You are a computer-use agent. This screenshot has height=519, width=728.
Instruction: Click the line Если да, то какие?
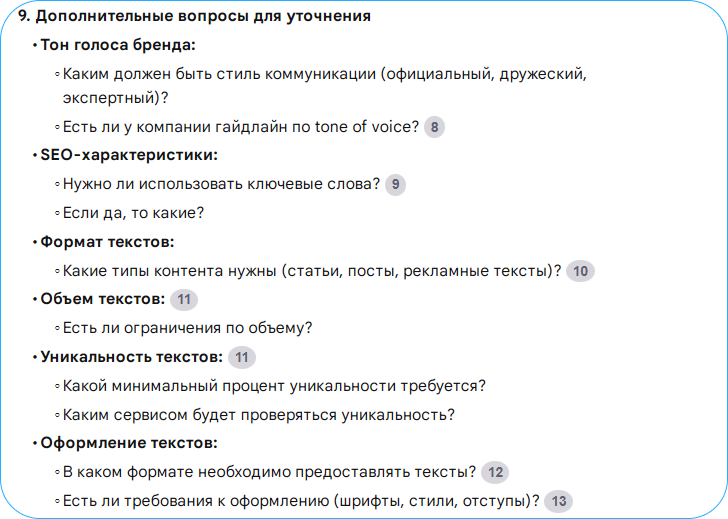point(133,213)
